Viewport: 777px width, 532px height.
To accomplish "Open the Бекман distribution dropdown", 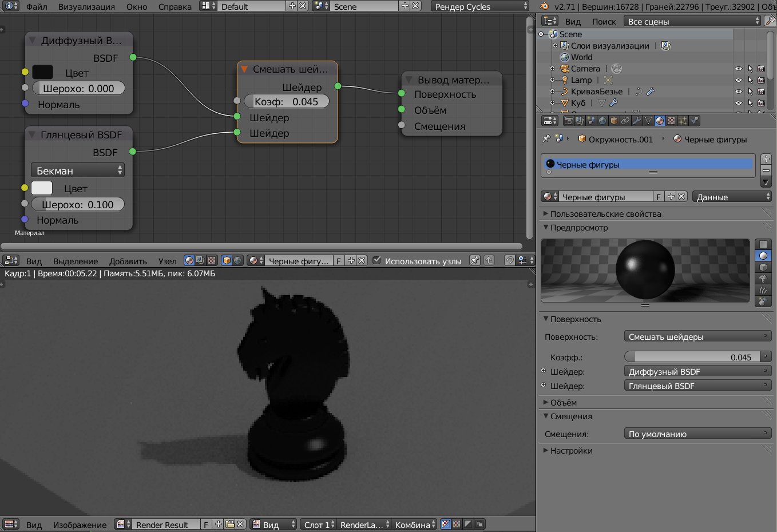I will click(x=78, y=170).
